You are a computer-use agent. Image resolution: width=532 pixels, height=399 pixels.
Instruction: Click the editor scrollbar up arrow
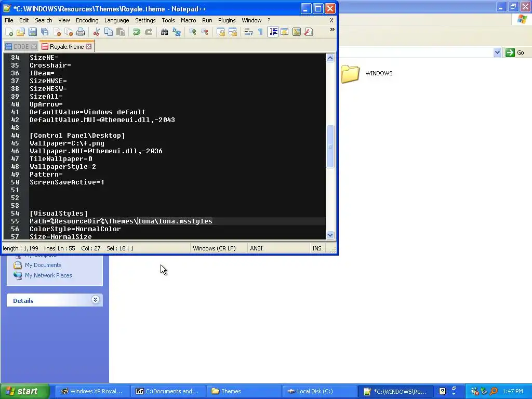pos(330,58)
